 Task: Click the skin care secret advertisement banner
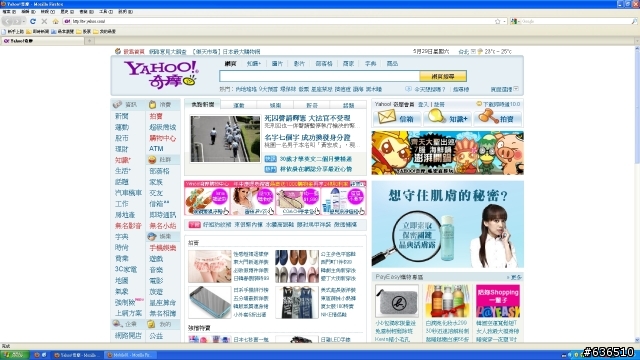tap(448, 224)
